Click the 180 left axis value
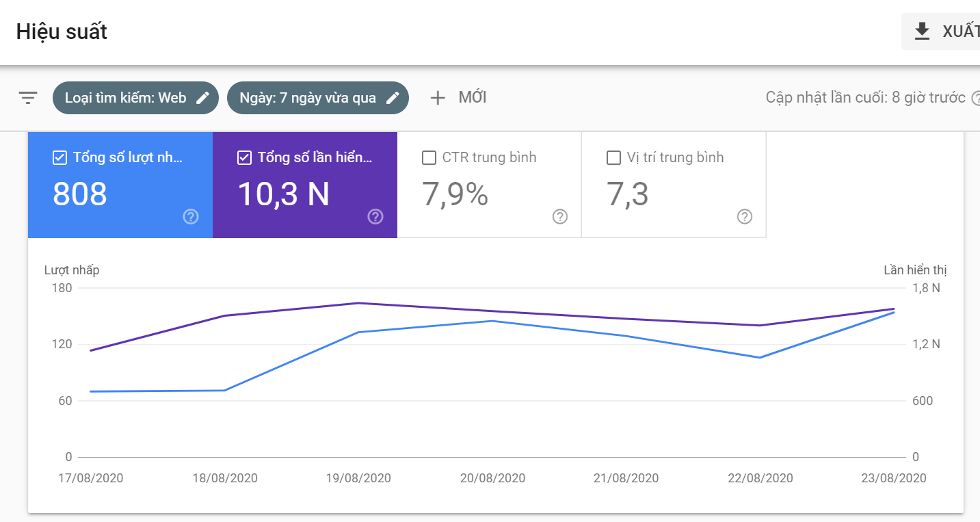 pyautogui.click(x=62, y=288)
